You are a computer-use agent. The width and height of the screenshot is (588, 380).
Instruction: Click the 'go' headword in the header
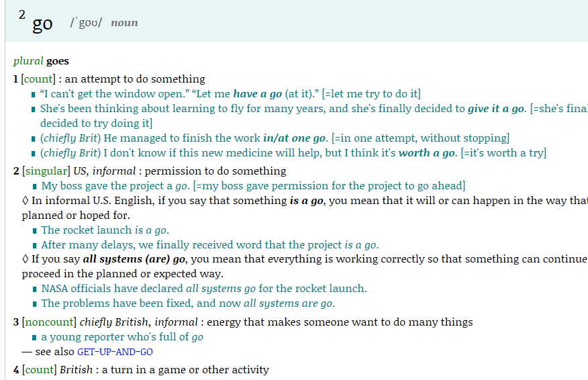coord(42,24)
